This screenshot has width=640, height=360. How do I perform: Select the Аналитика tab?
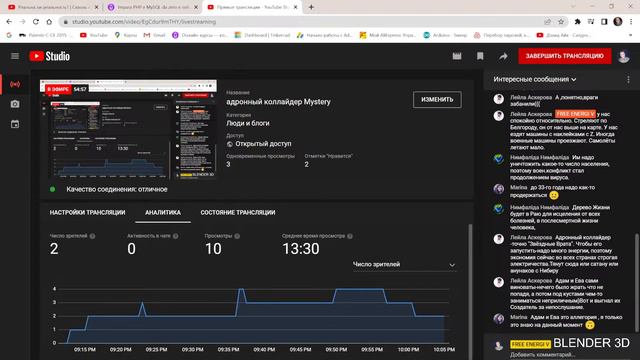point(163,212)
